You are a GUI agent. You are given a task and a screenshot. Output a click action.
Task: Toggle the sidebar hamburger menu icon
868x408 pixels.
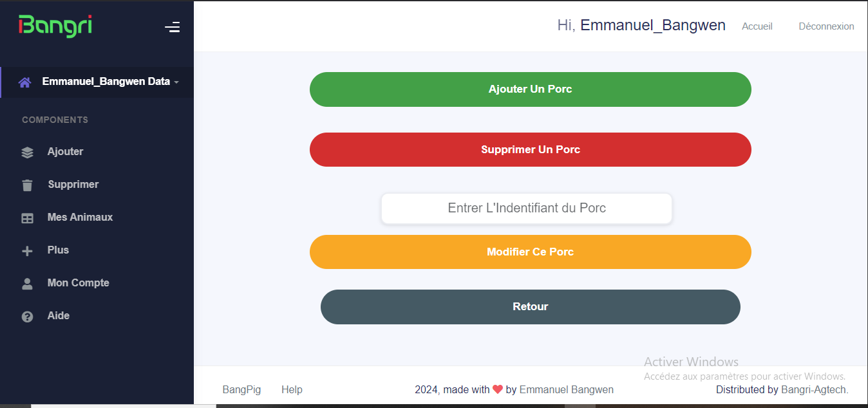(x=172, y=27)
